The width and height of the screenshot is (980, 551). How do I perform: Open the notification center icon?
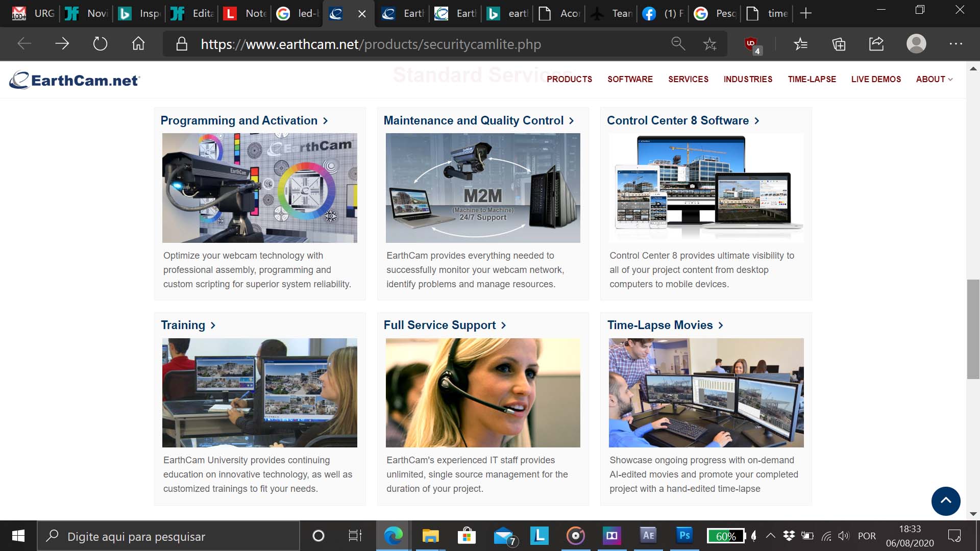tap(954, 536)
